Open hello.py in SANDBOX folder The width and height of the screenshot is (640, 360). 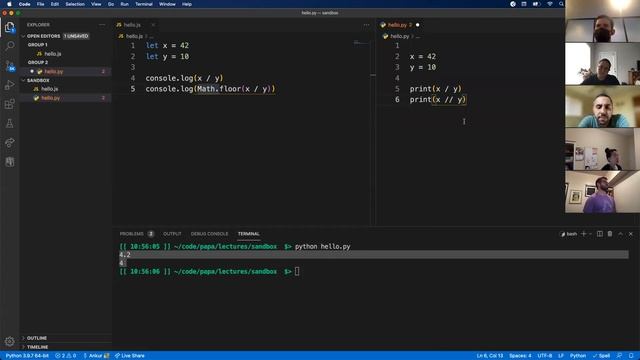(51, 98)
